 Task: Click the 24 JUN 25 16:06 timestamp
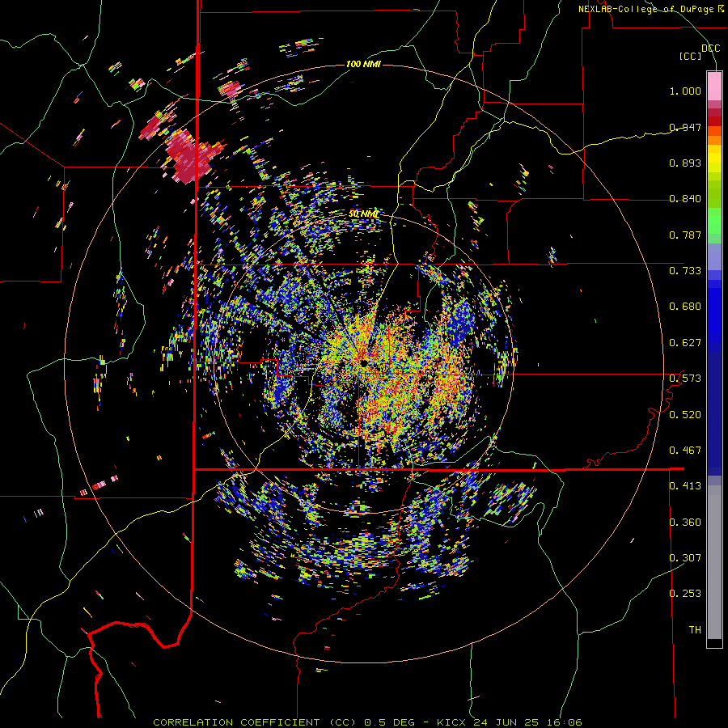tap(528, 722)
